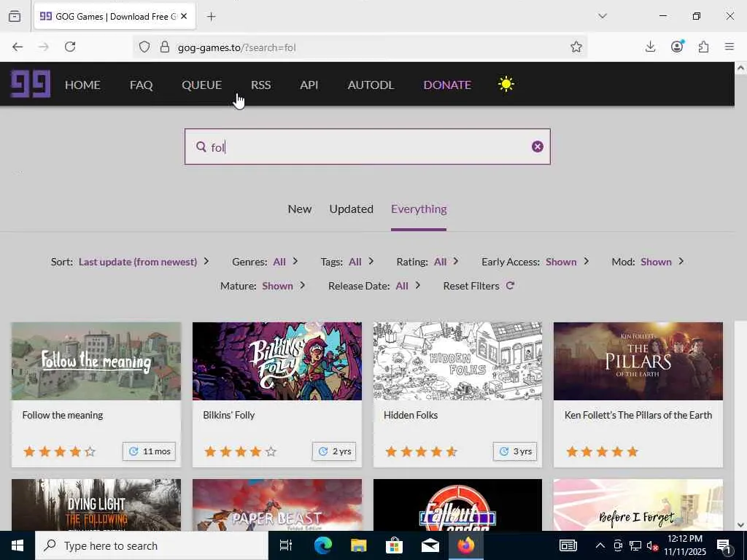Click the DONATE link

[x=447, y=85]
